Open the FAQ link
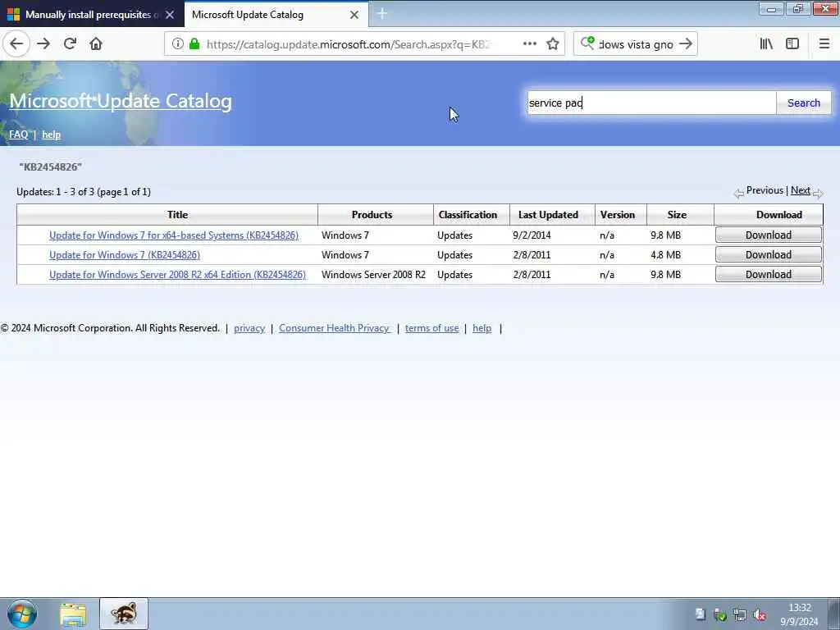Image resolution: width=840 pixels, height=630 pixels. tap(18, 135)
